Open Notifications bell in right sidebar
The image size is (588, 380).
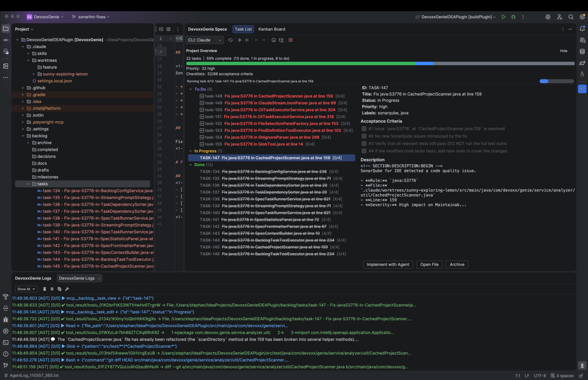(x=582, y=29)
